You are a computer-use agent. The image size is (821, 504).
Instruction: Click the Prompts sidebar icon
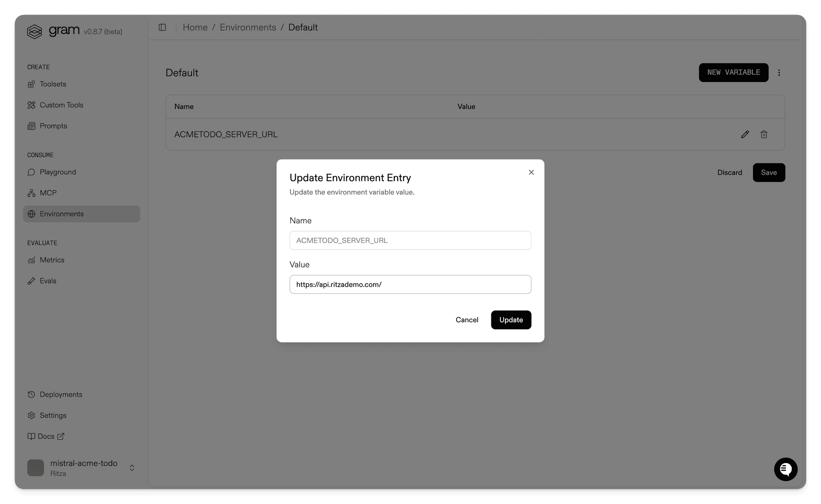click(x=32, y=126)
